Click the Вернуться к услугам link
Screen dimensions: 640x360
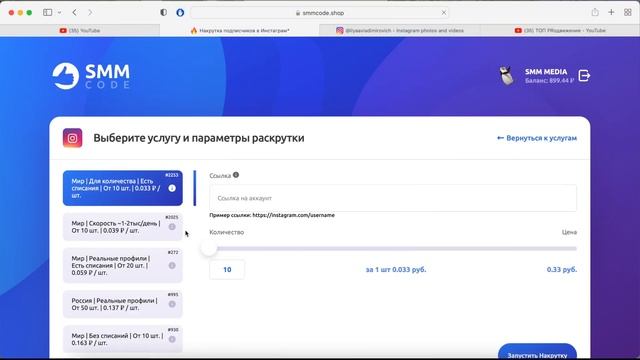537,138
